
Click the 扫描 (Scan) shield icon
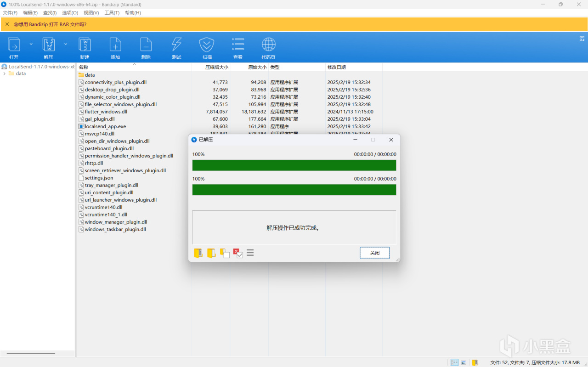tap(207, 45)
